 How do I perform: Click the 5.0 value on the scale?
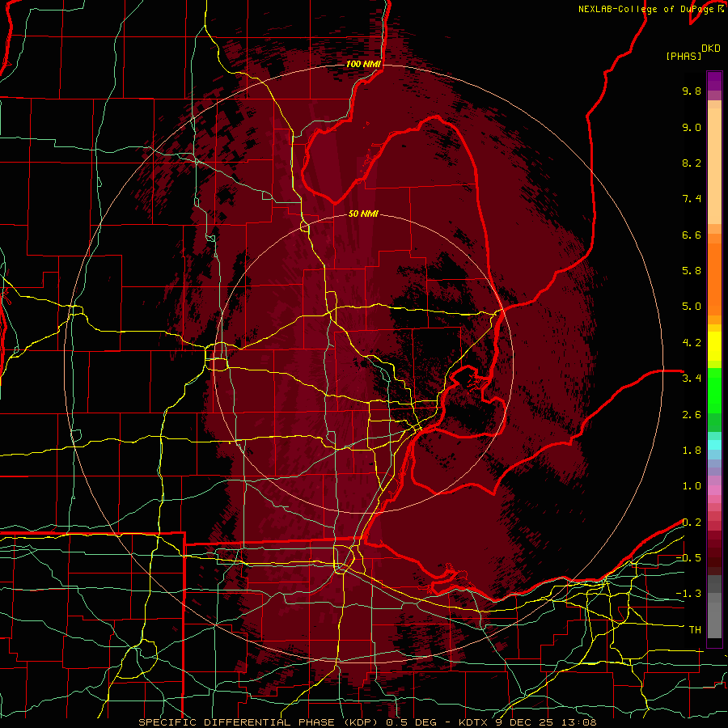[x=692, y=307]
